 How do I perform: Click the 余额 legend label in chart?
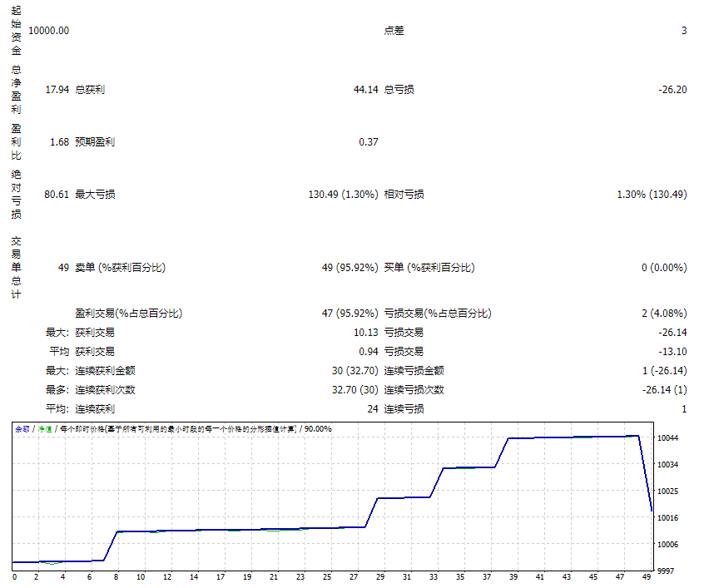pos(22,429)
